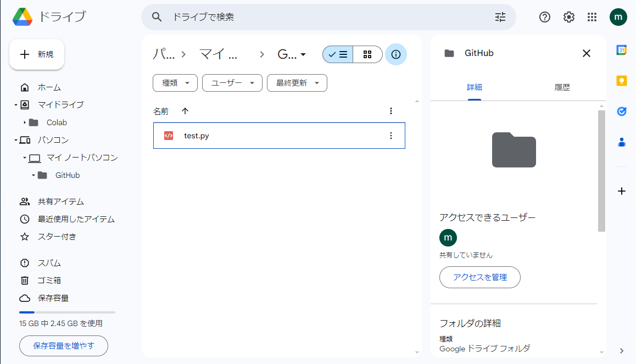The width and height of the screenshot is (636, 364).
Task: Switch to grid layout view
Action: 367,54
